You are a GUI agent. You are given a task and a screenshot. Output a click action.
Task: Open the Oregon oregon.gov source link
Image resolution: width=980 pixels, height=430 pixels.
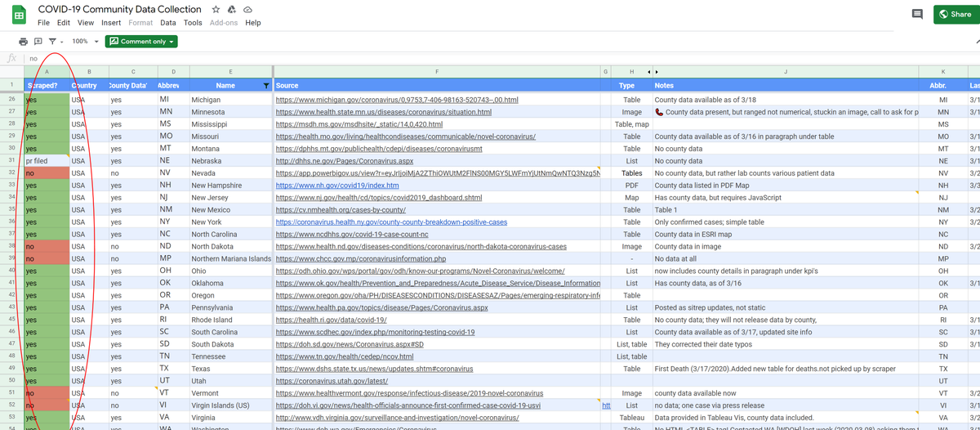438,295
